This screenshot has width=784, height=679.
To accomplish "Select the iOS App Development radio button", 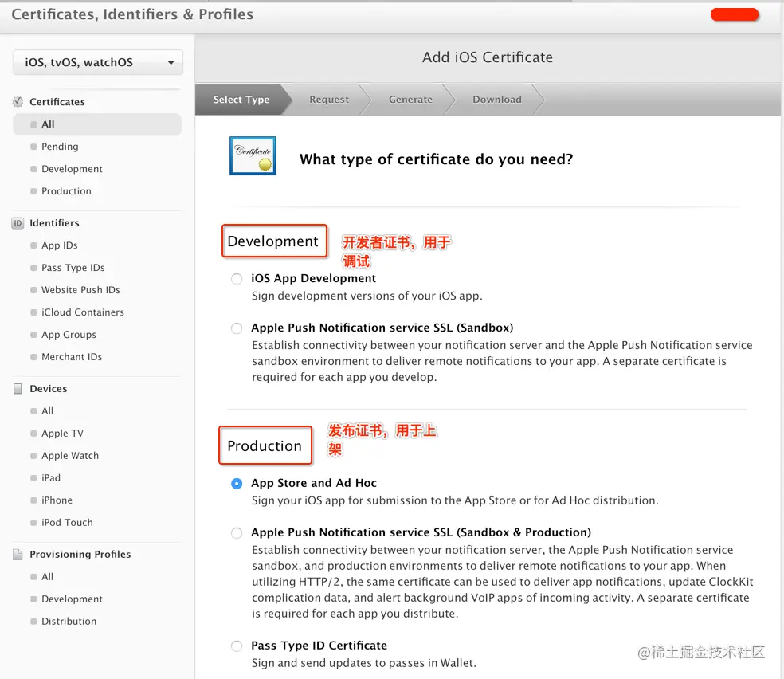I will 237,278.
